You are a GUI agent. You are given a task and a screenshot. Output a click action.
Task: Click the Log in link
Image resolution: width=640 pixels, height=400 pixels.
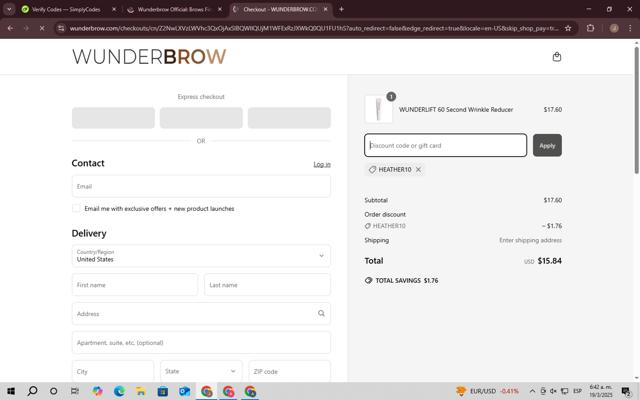(322, 164)
